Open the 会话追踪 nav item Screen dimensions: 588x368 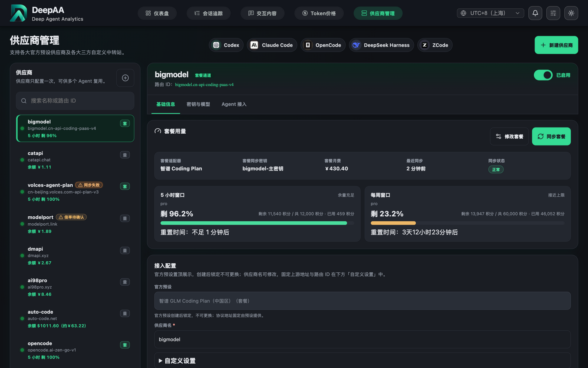[209, 13]
